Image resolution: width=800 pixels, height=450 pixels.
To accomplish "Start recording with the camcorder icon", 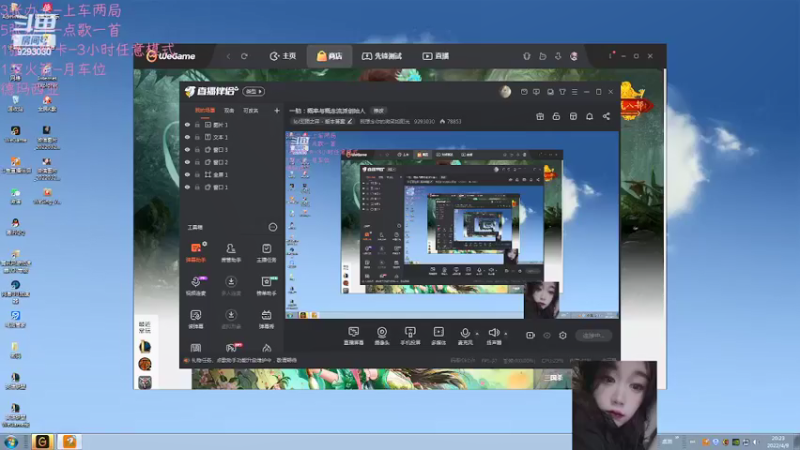I will click(x=531, y=335).
